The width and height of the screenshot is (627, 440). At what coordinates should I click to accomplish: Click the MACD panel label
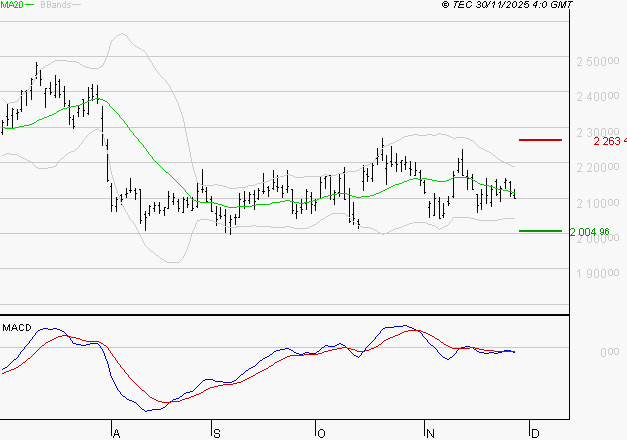[17, 328]
